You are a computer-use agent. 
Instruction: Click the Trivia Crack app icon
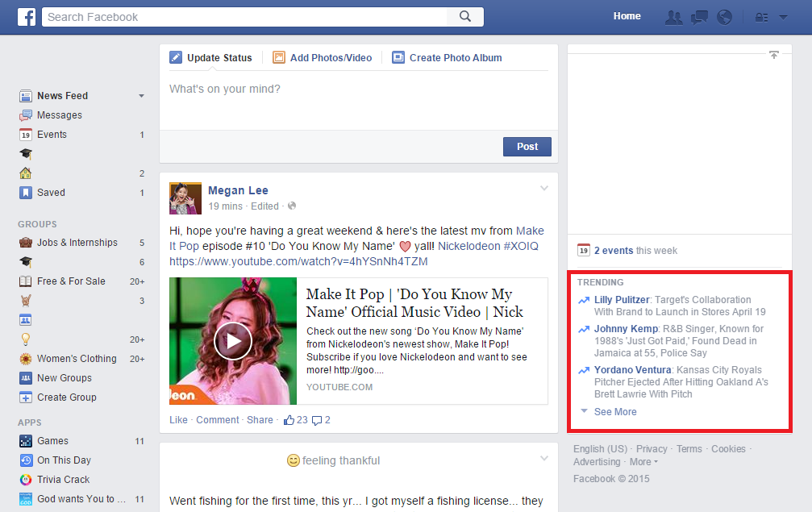[x=25, y=480]
